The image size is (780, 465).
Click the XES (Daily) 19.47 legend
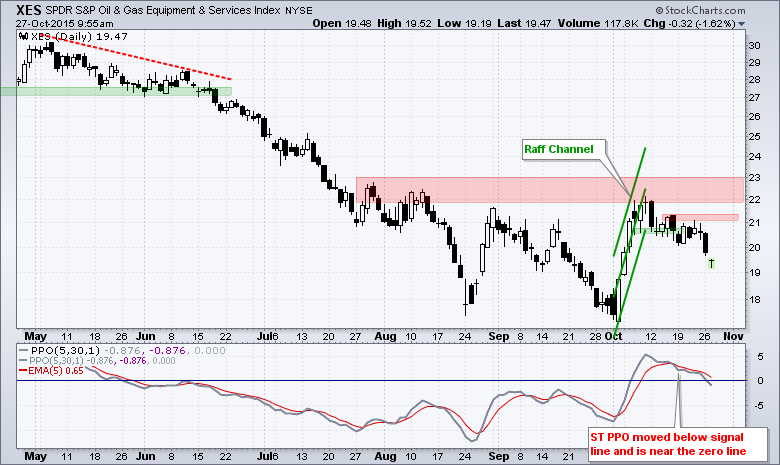pyautogui.click(x=79, y=36)
